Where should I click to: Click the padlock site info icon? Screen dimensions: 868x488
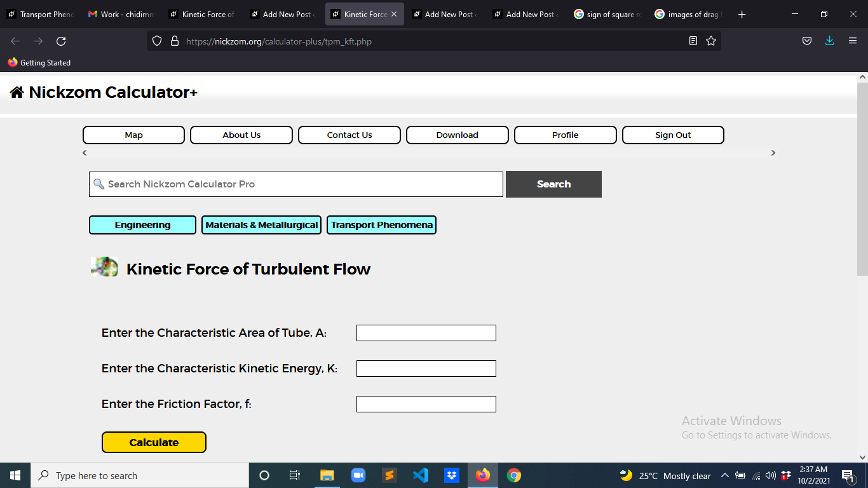pyautogui.click(x=175, y=41)
